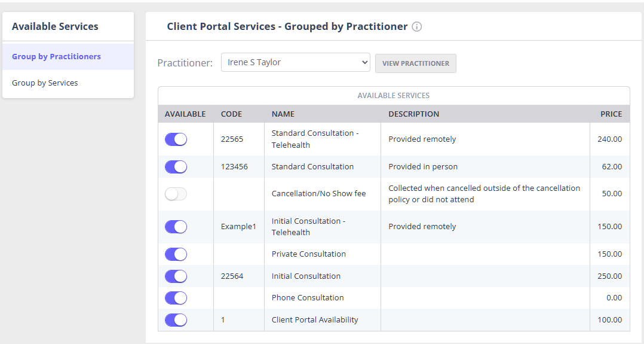Switch off the Private Consultation toggle

pyautogui.click(x=176, y=254)
